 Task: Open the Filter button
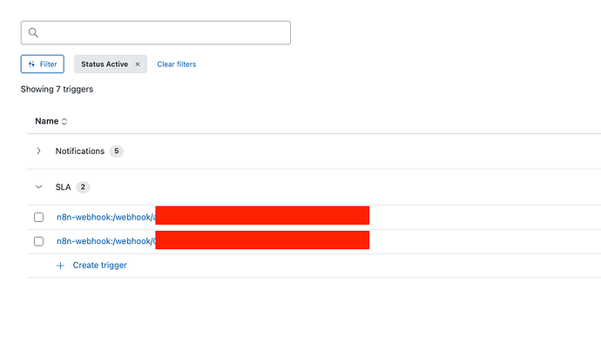pos(43,64)
